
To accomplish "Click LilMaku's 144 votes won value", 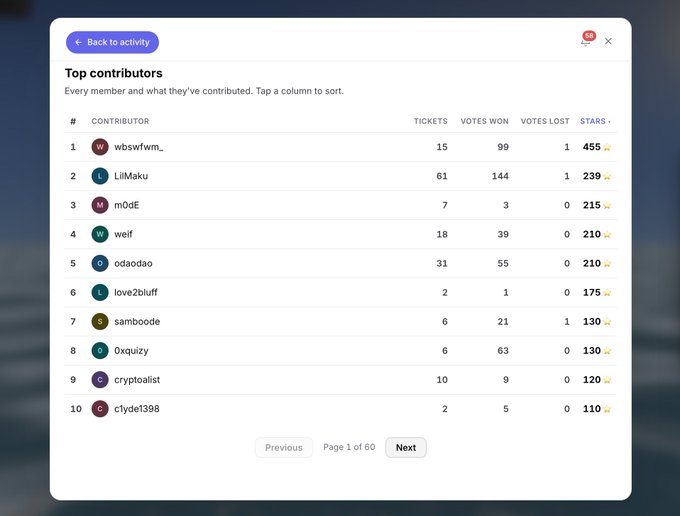I will tap(500, 176).
